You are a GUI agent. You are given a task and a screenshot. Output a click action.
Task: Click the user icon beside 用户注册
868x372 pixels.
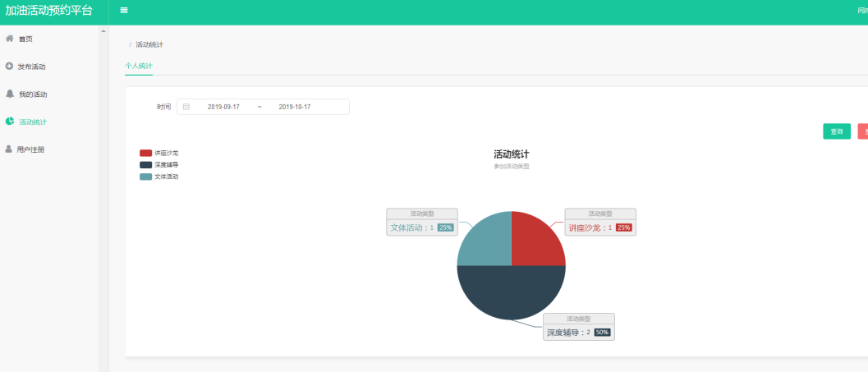9,149
